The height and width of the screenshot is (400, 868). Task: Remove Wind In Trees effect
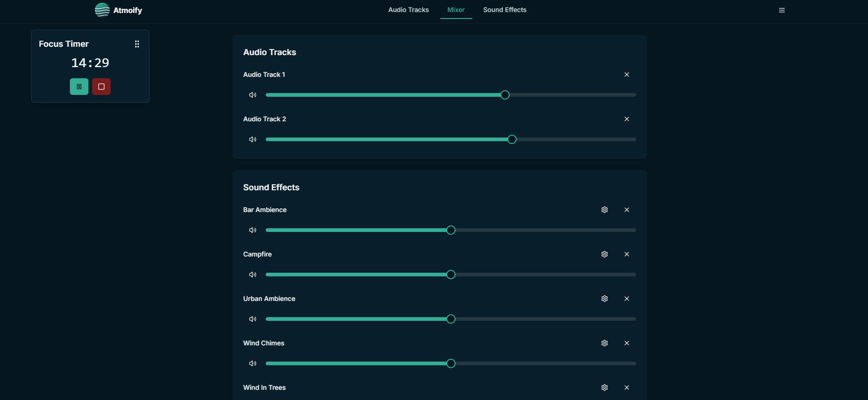627,387
